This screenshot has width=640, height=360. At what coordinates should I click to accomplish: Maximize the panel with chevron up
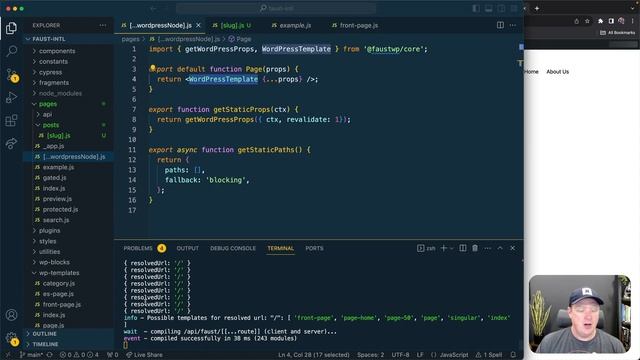[x=500, y=248]
